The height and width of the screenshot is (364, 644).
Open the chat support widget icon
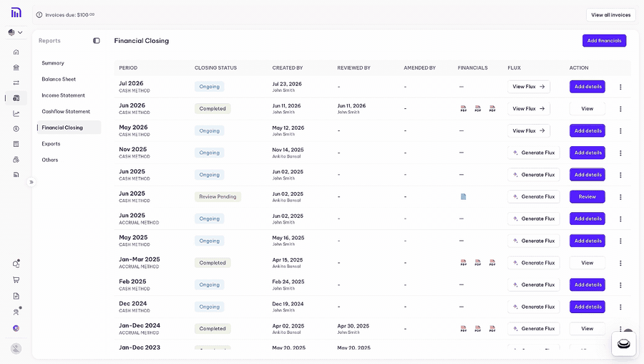(623, 343)
